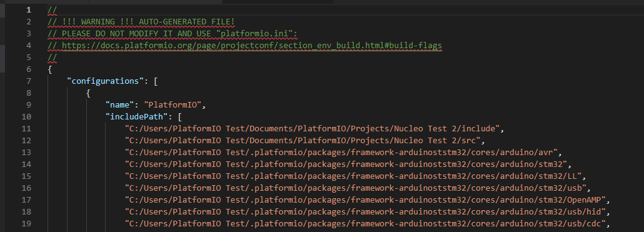Click the path ending in 'stm32/usb/hid'
This screenshot has height=232, width=644.
(365, 212)
